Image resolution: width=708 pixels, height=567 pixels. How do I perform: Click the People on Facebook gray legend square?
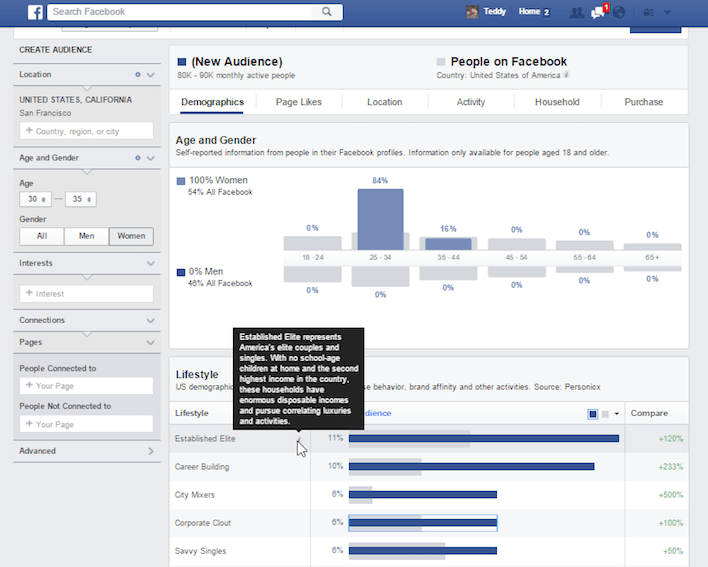point(441,62)
